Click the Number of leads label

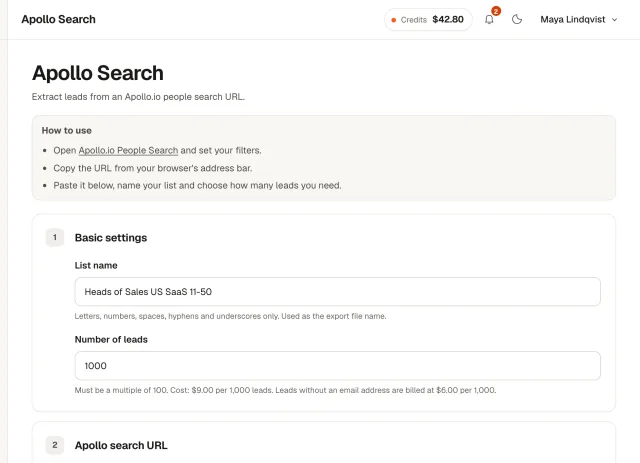tap(111, 339)
